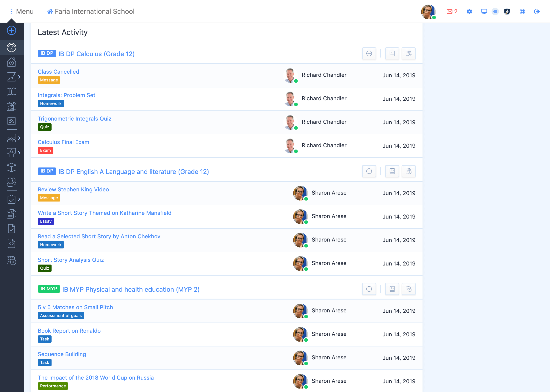Expand the teacher podium sidebar chevron

pyautogui.click(x=19, y=153)
